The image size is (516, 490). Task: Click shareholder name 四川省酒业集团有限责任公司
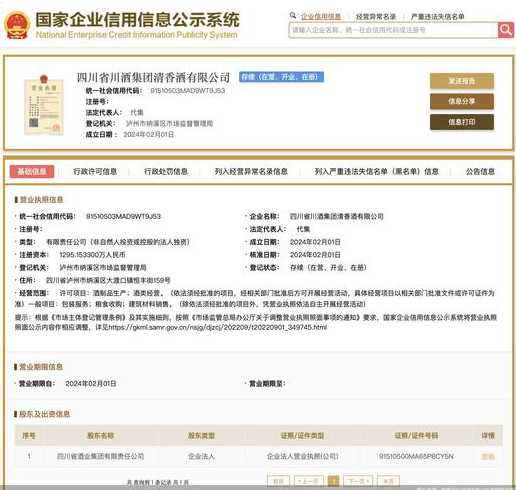point(100,456)
